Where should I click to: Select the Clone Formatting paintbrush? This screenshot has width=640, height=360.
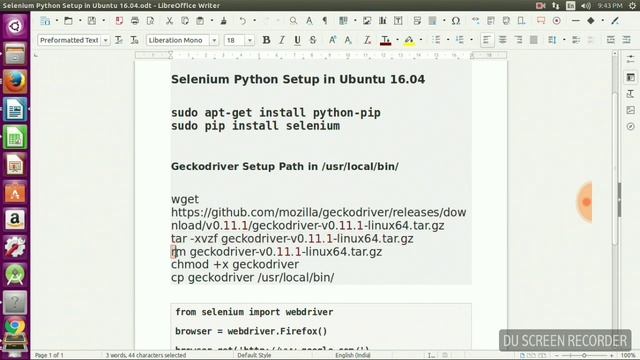click(x=224, y=21)
